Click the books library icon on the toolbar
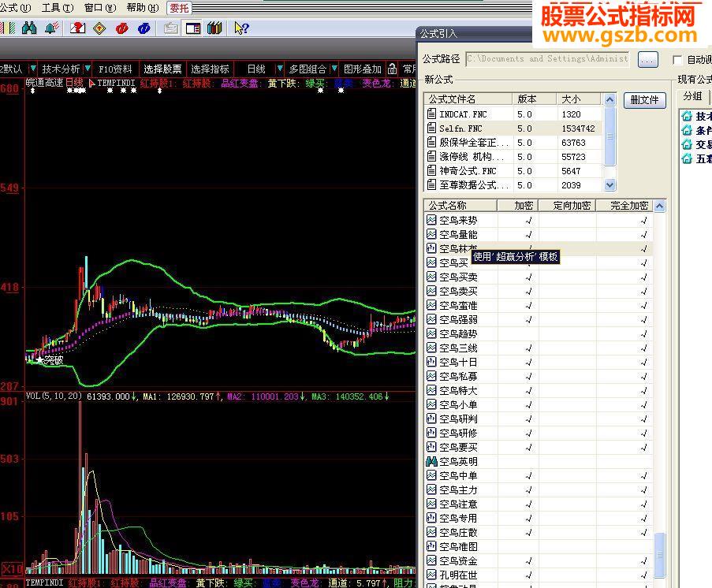The height and width of the screenshot is (588, 712). [213, 26]
